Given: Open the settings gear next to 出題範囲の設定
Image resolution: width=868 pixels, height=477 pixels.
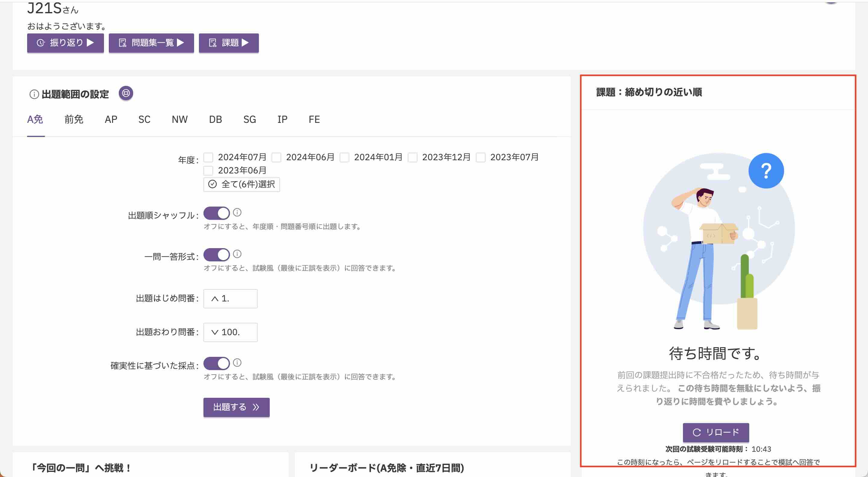Looking at the screenshot, I should [x=126, y=93].
